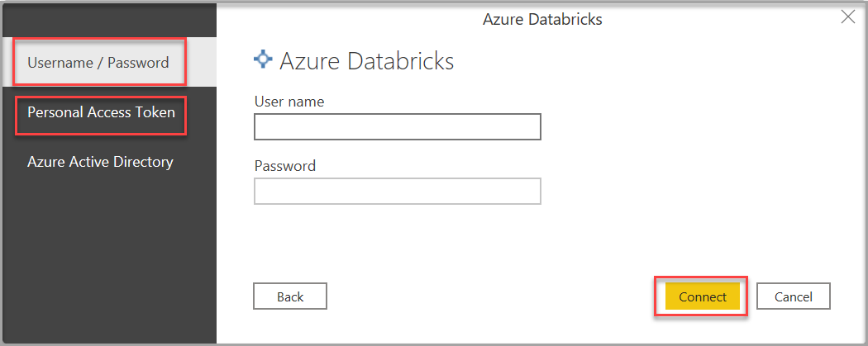The height and width of the screenshot is (346, 868).
Task: Focus the User name text field
Action: click(x=397, y=127)
